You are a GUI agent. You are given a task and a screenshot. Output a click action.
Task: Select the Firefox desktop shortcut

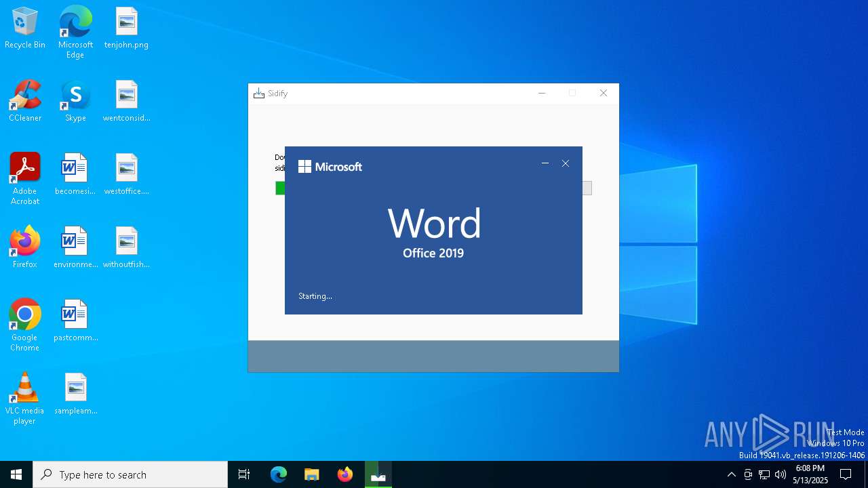[x=25, y=248]
